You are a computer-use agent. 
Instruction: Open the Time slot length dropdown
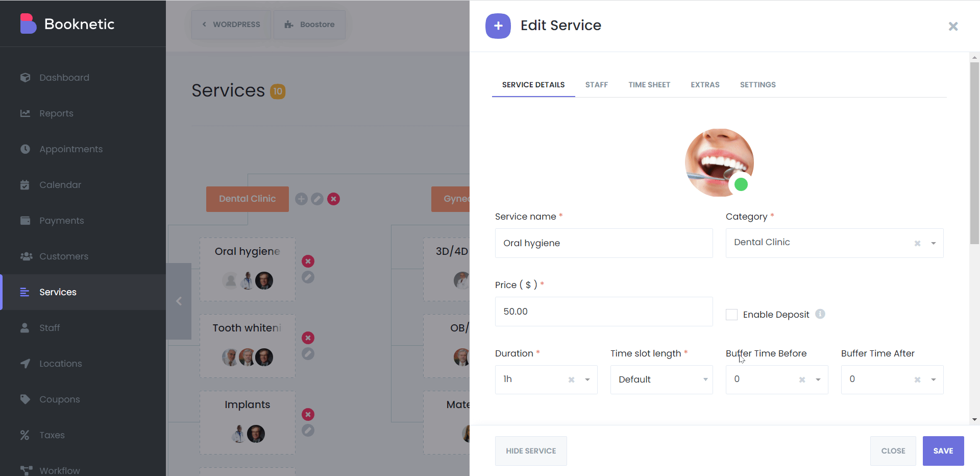click(x=661, y=379)
